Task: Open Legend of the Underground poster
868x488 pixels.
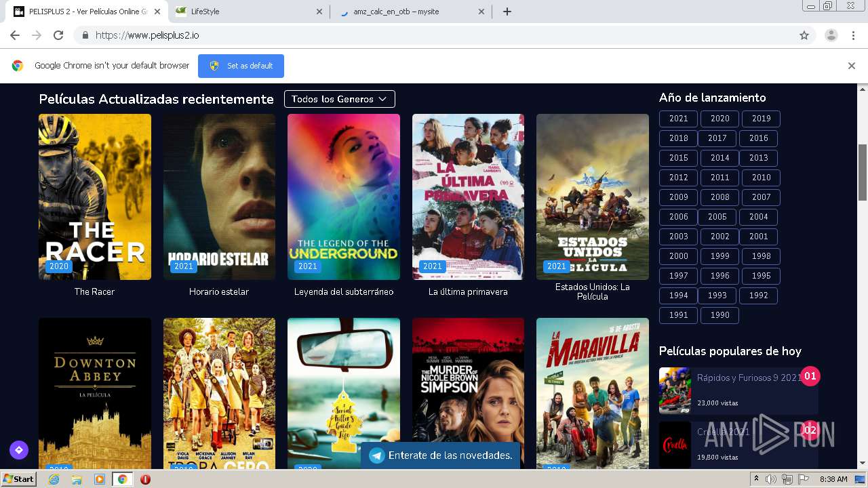Action: (344, 197)
